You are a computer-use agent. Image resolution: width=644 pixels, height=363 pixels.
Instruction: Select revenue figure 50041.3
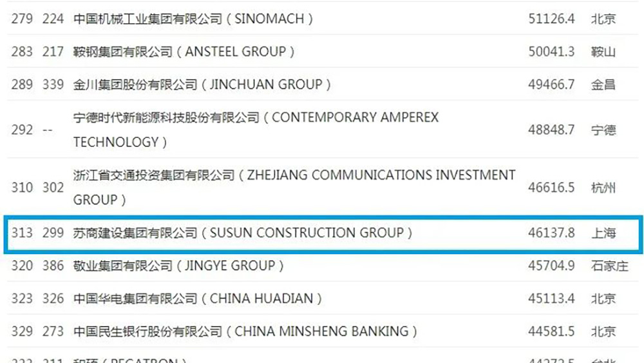point(551,52)
